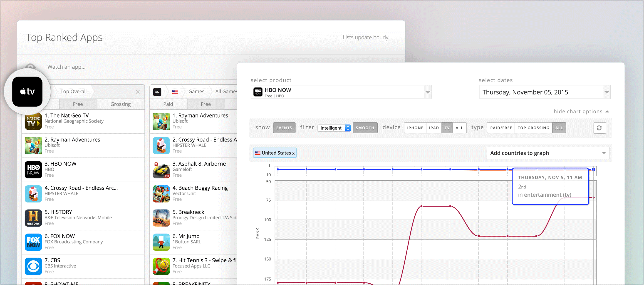Open Hit Tennis 3 app icon
Image resolution: width=644 pixels, height=285 pixels.
[x=161, y=266]
